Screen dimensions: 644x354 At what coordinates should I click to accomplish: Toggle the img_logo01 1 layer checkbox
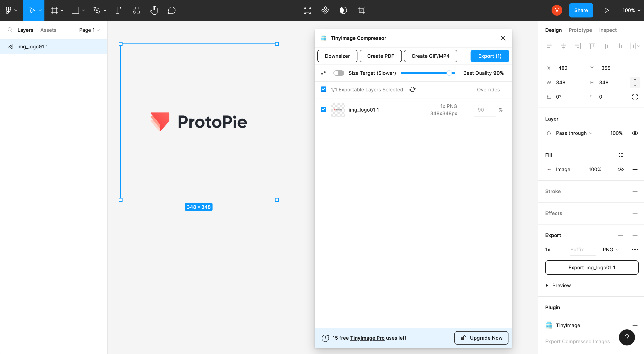[x=323, y=109]
